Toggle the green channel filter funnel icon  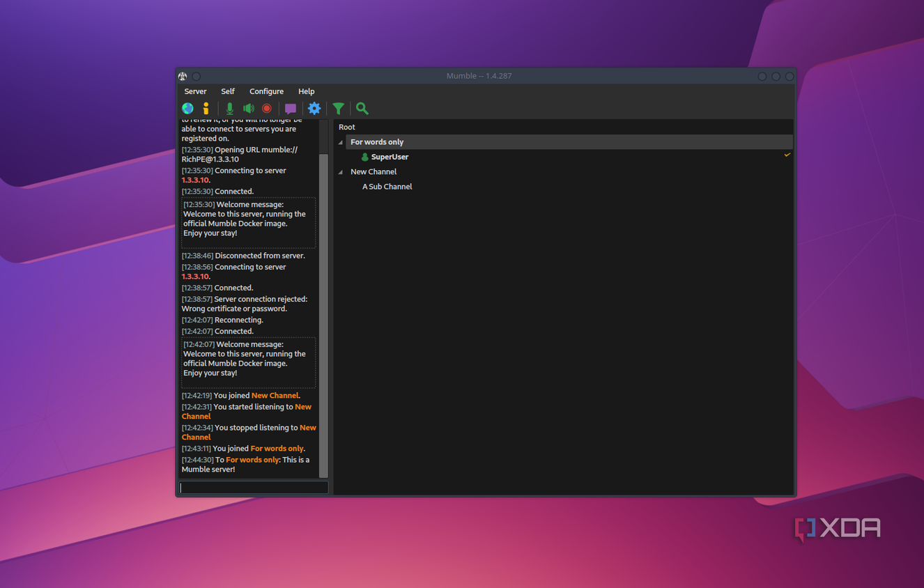click(x=338, y=108)
